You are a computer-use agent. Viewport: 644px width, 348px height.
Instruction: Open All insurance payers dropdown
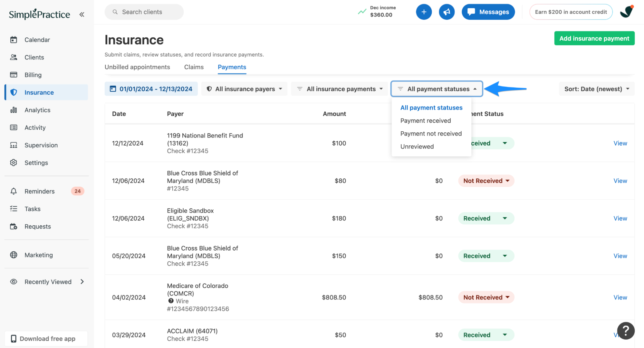244,89
